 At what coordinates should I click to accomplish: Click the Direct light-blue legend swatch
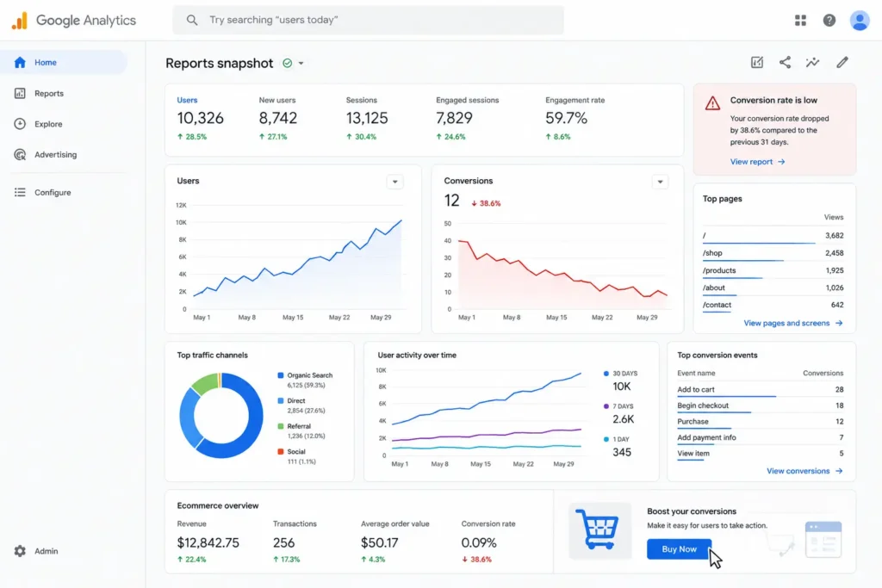pyautogui.click(x=280, y=401)
